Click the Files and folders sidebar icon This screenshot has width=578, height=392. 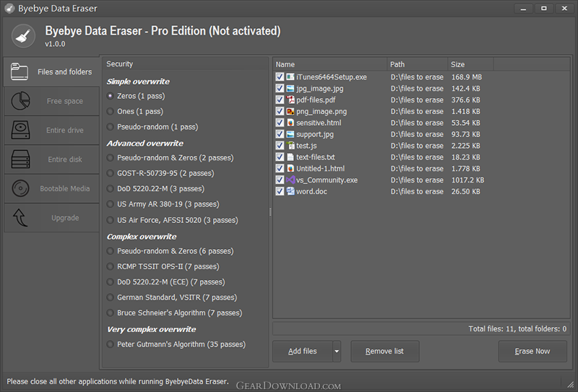20,71
